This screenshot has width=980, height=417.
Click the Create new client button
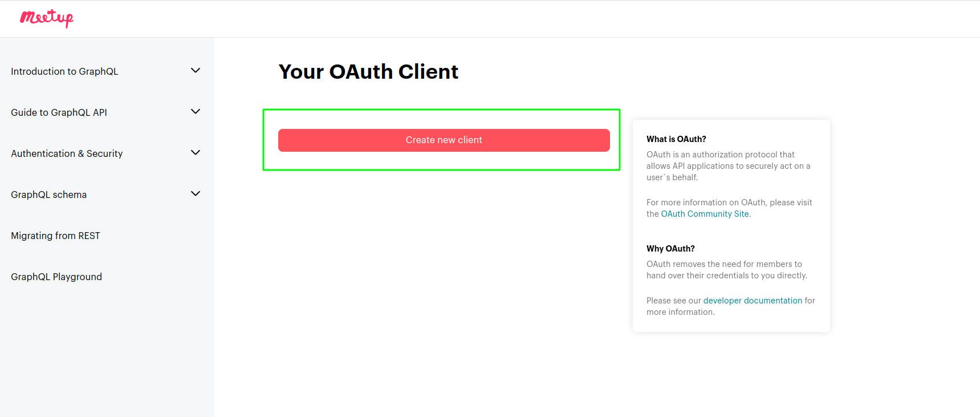click(x=444, y=140)
